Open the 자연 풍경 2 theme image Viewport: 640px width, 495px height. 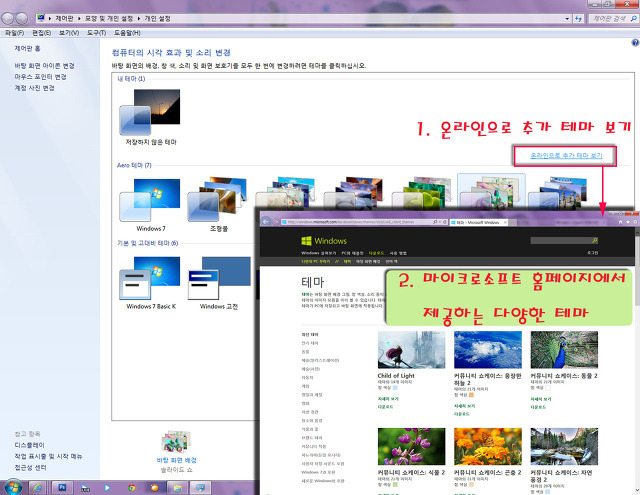pos(564,446)
